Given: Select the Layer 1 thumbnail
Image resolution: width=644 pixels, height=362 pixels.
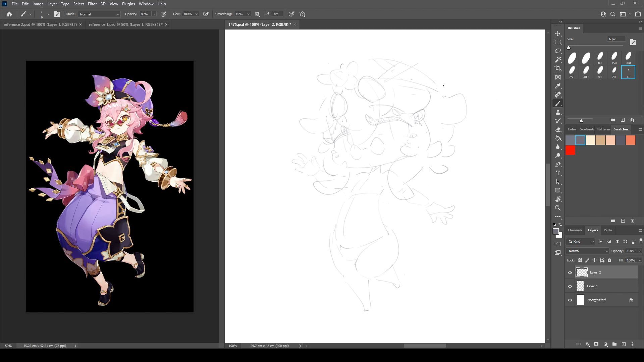Looking at the screenshot, I should 580,286.
